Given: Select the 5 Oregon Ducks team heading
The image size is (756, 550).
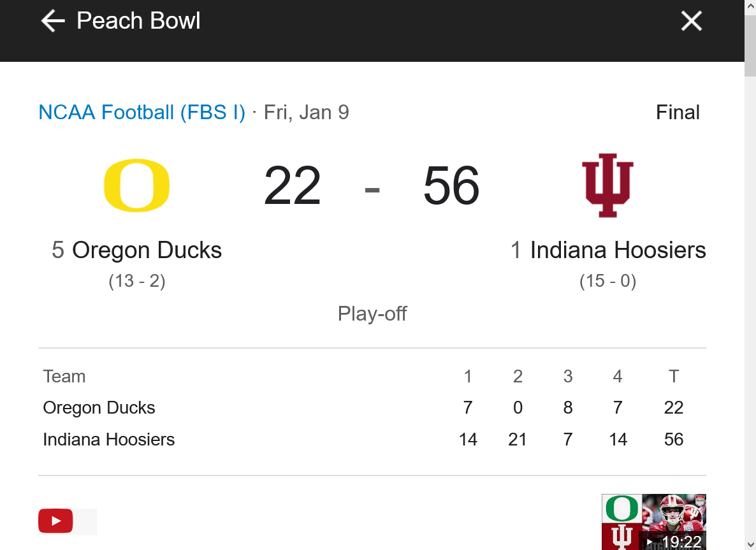Looking at the screenshot, I should [x=136, y=250].
